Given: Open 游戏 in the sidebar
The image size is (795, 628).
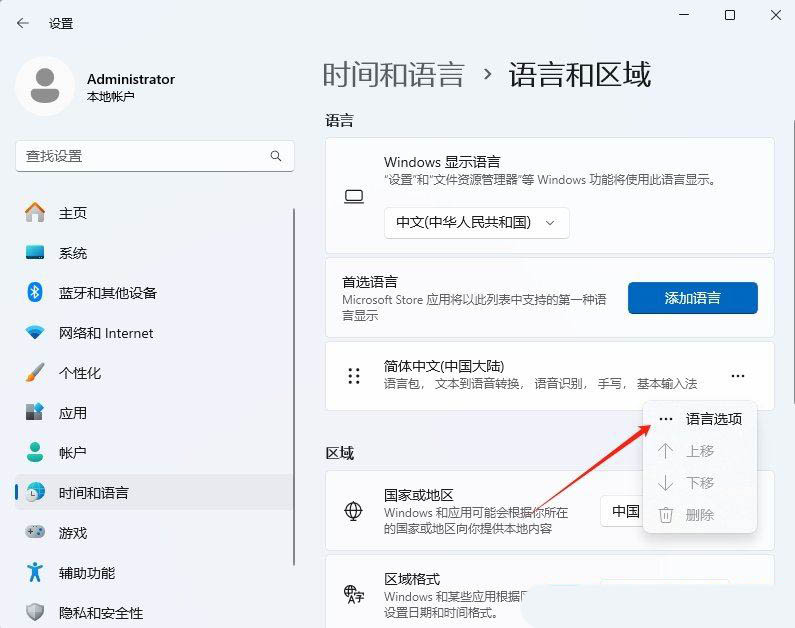Looking at the screenshot, I should click(152, 532).
